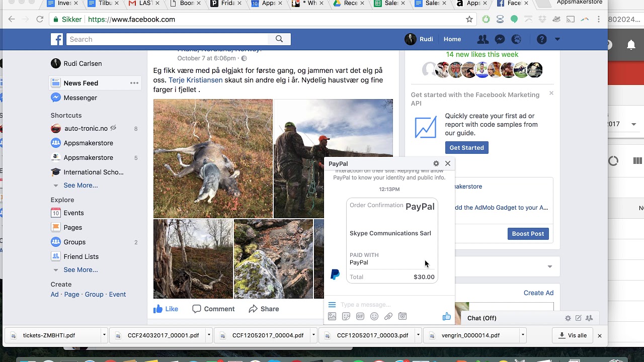This screenshot has height=362, width=644.
Task: Close the PayPal chat window
Action: pyautogui.click(x=448, y=163)
